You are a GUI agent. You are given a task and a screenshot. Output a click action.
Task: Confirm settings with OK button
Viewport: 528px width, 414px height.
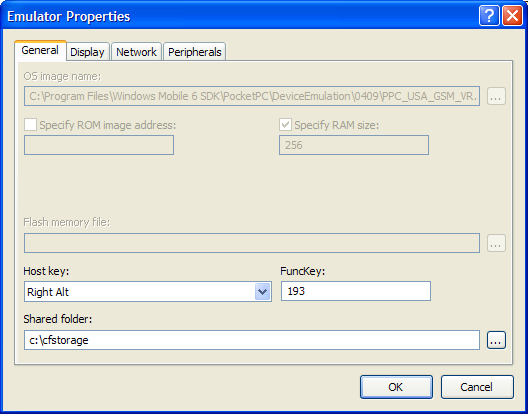coord(396,387)
